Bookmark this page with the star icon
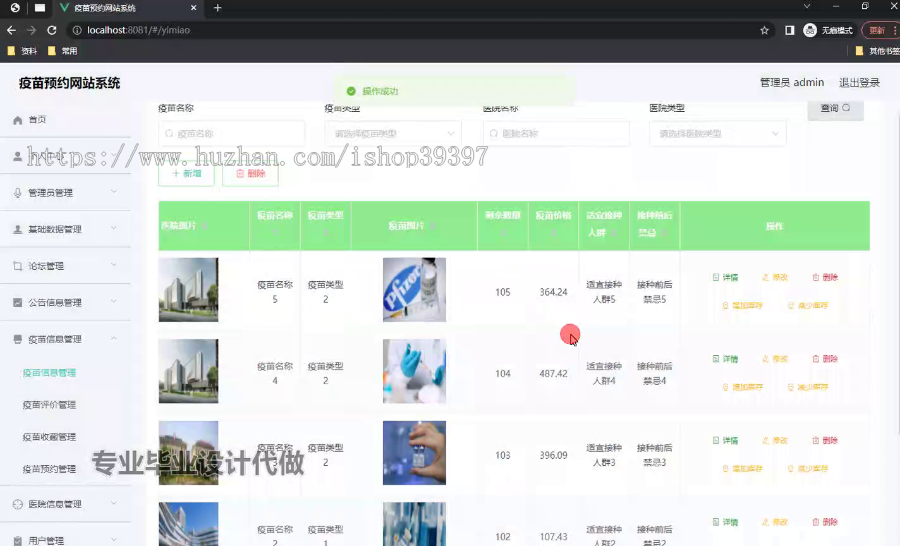The height and width of the screenshot is (546, 900). coord(765,30)
